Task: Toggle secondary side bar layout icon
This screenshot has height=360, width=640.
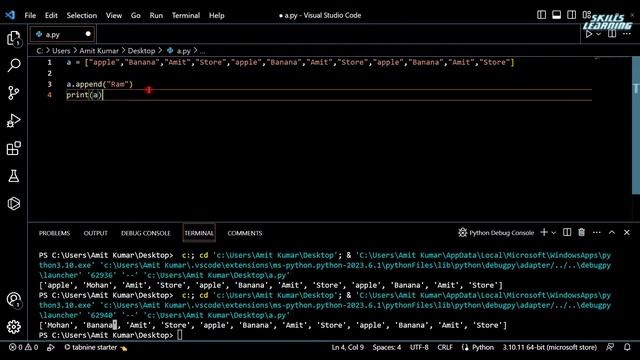Action: tap(571, 15)
